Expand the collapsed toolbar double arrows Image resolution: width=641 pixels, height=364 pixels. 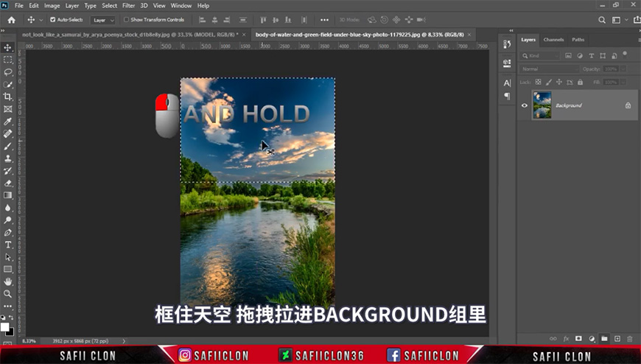[2, 31]
